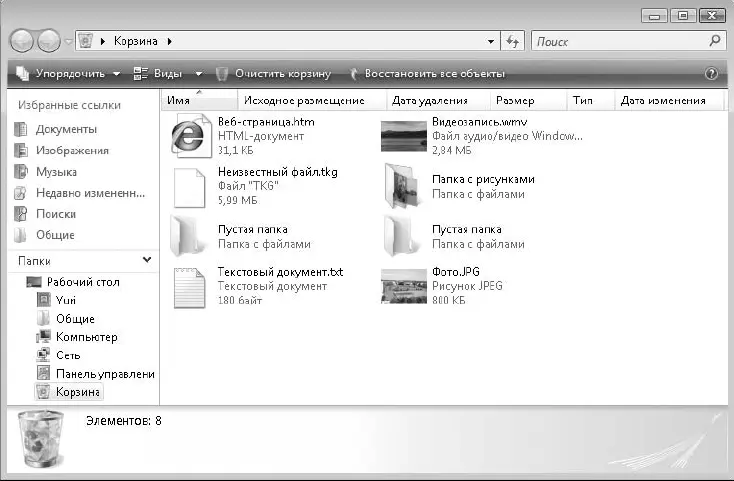Image resolution: width=734 pixels, height=481 pixels.
Task: Select the Текстовый документ.txt icon
Action: click(188, 287)
